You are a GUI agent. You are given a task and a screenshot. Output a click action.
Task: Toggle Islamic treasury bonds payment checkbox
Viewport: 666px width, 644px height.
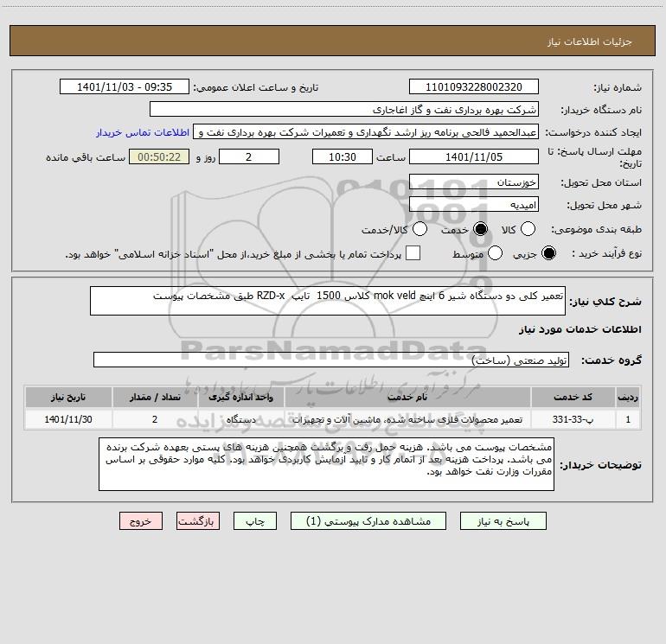click(413, 253)
